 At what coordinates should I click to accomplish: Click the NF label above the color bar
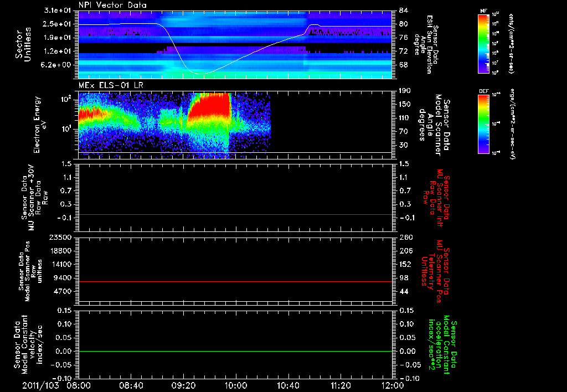(484, 11)
